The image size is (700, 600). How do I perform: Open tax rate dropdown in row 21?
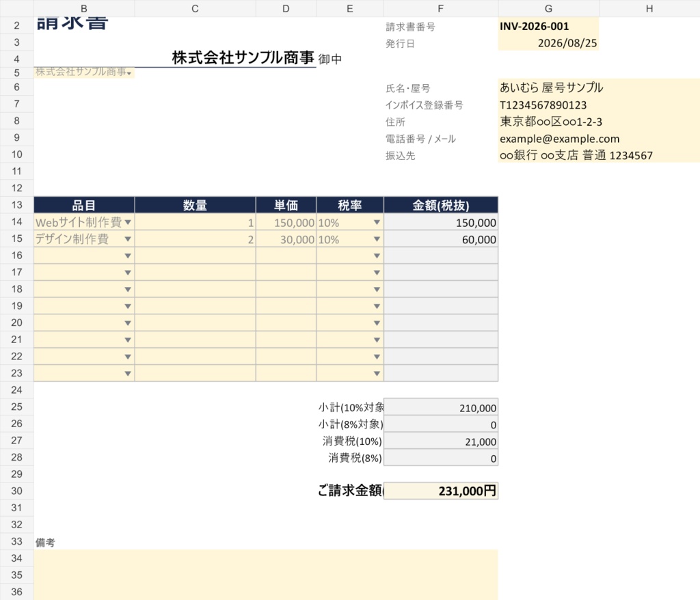377,340
